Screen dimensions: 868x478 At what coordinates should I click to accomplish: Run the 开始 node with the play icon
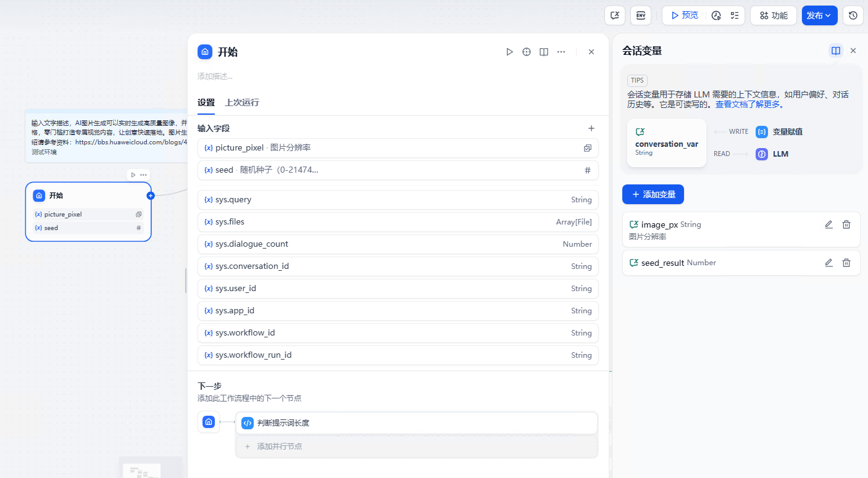pyautogui.click(x=509, y=52)
